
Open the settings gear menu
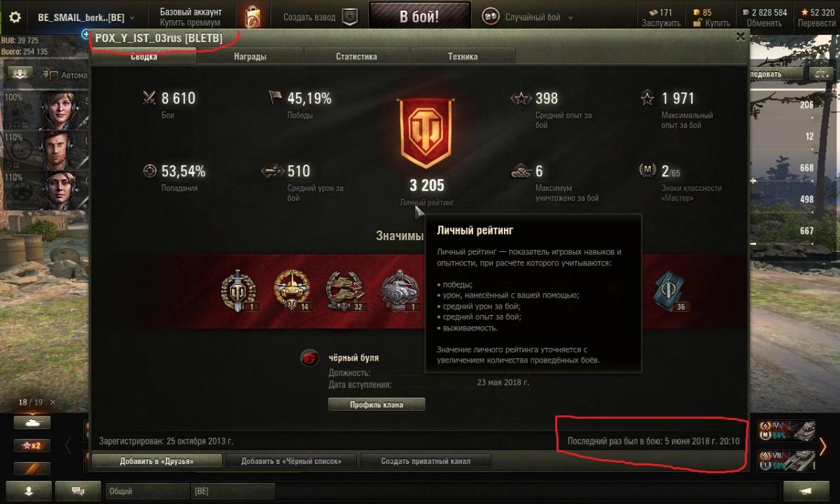pyautogui.click(x=15, y=17)
